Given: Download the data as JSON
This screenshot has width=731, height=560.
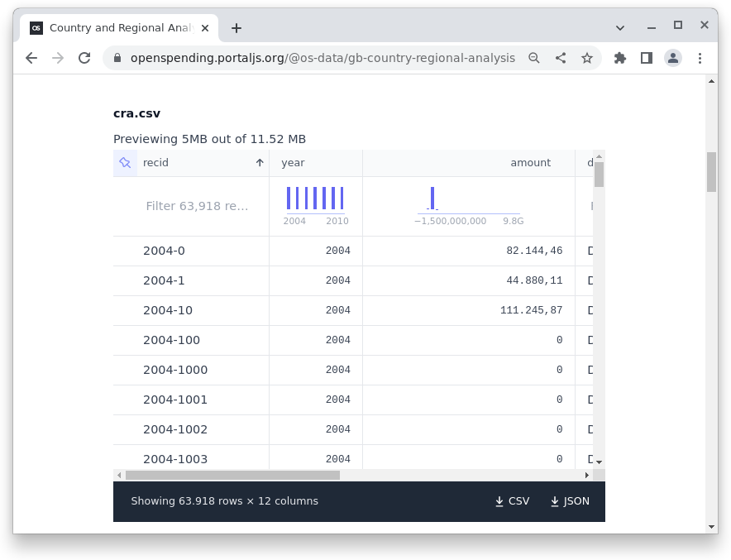Looking at the screenshot, I should click(570, 500).
